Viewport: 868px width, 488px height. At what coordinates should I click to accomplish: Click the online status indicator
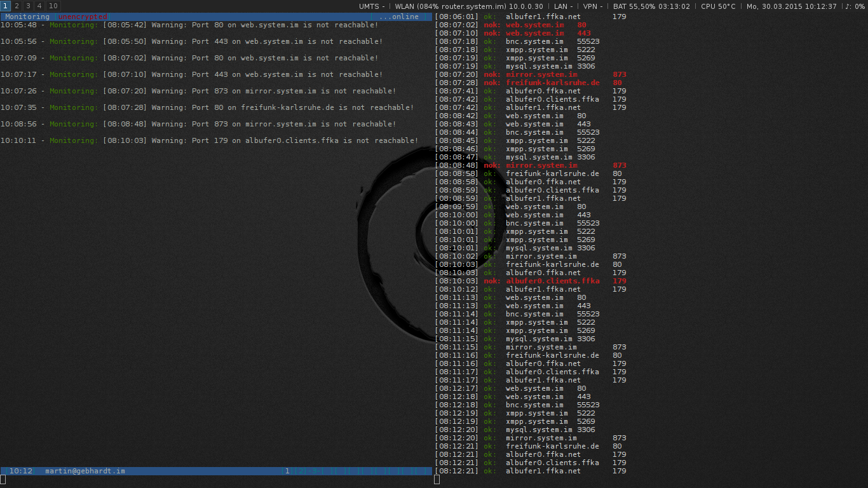398,17
